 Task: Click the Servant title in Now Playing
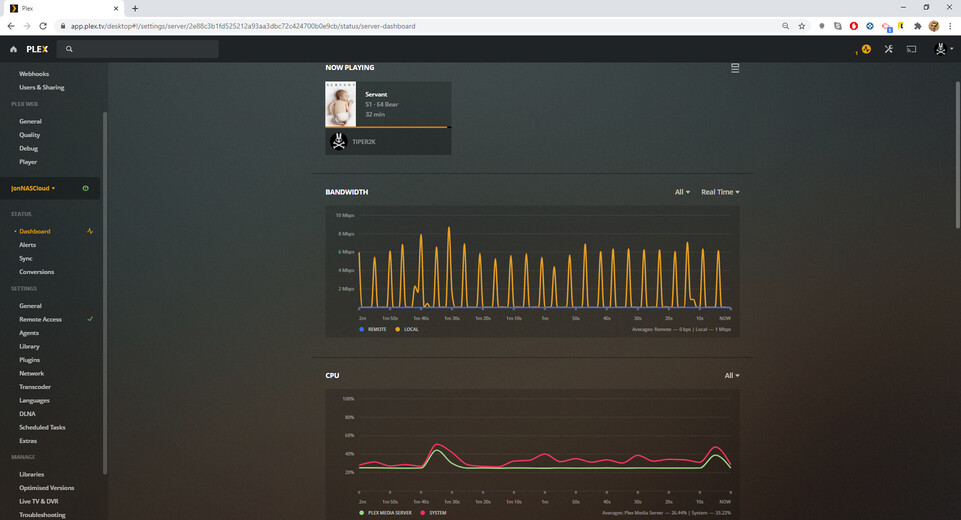tap(376, 94)
